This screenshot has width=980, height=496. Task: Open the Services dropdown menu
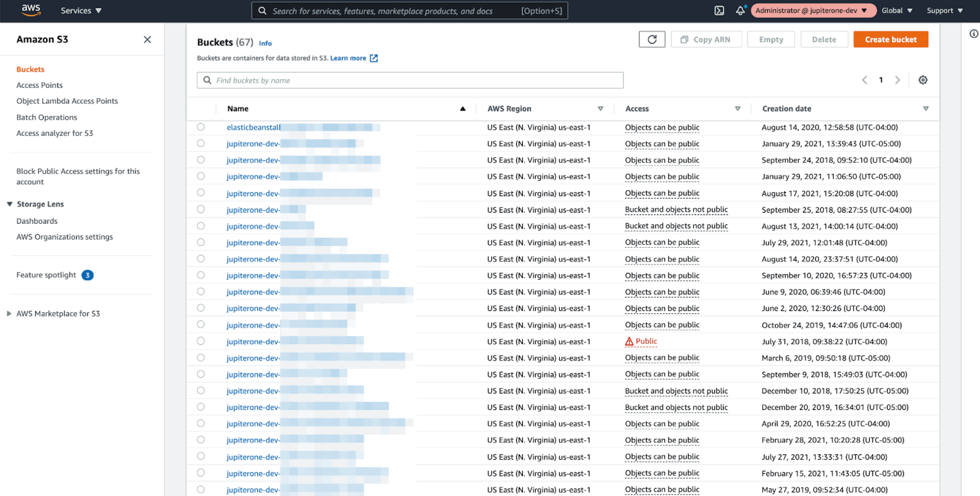click(x=81, y=11)
